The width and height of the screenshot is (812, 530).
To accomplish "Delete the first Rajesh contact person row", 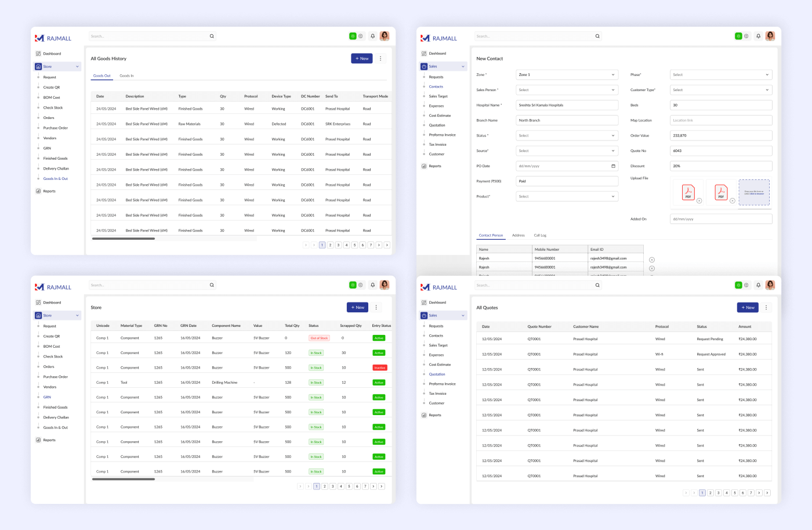I will click(652, 259).
